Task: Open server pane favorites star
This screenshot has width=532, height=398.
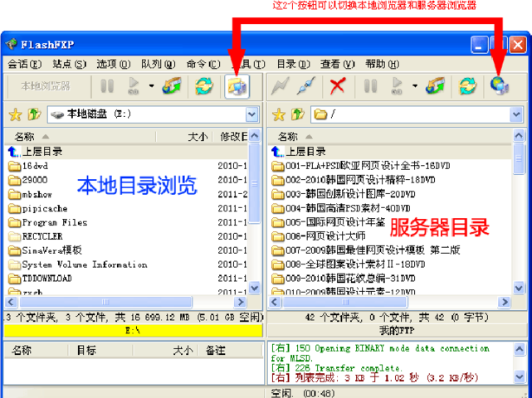Action: [279, 114]
